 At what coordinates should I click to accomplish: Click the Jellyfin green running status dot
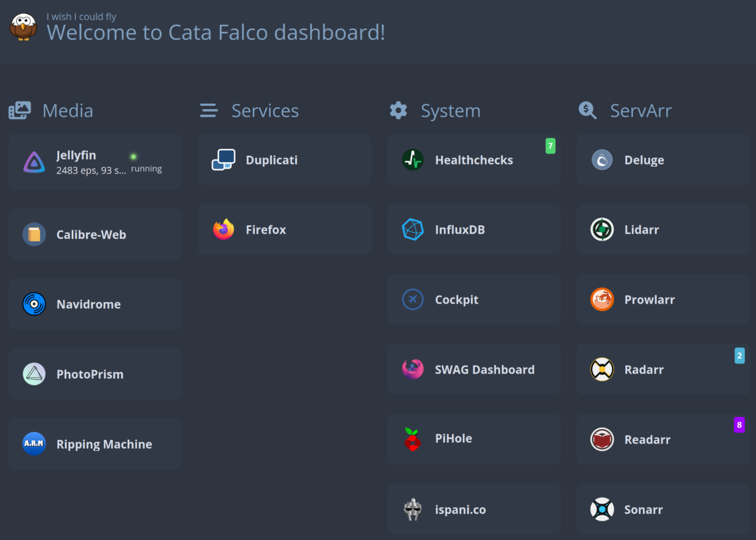134,156
